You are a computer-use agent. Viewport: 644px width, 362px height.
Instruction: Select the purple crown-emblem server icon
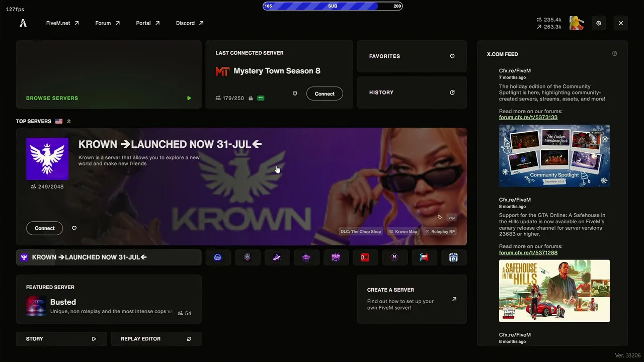306,257
